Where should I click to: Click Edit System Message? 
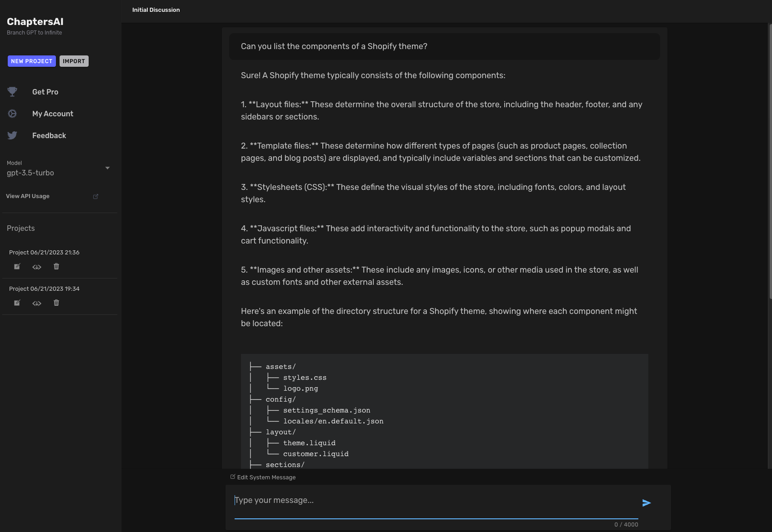coord(266,477)
